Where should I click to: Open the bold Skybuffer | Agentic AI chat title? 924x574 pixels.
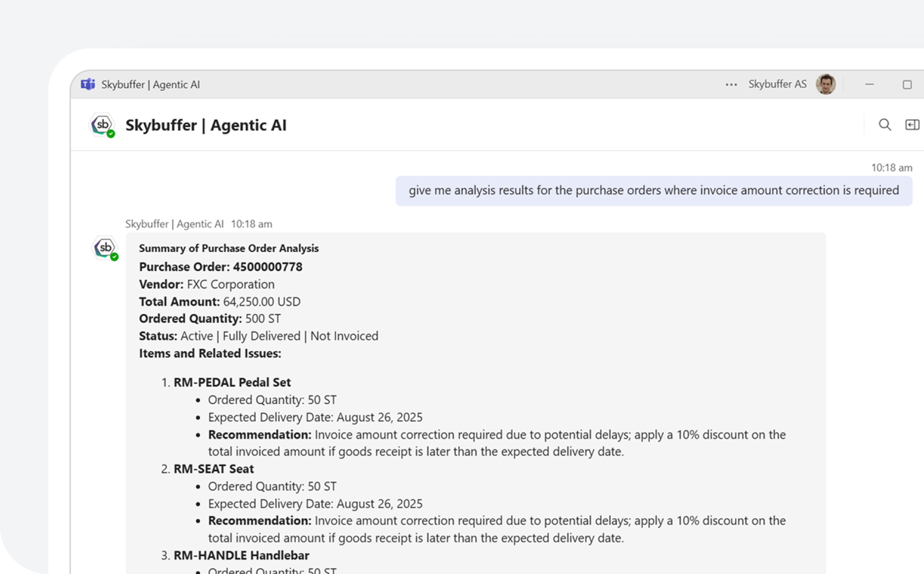(x=206, y=125)
